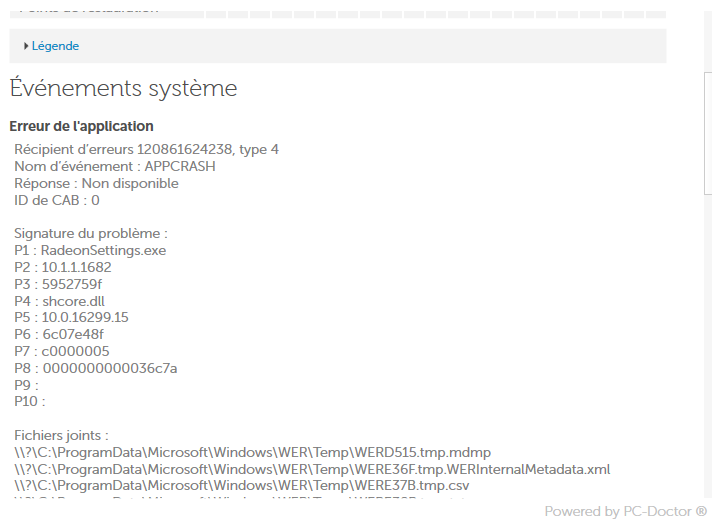Viewport: 712px width, 524px height.
Task: Click the triangle arrow beside Légende
Action: click(26, 46)
